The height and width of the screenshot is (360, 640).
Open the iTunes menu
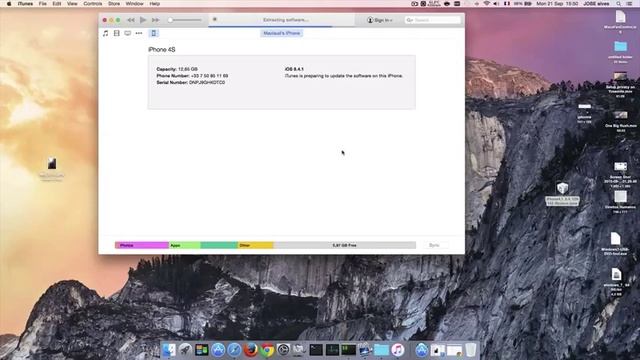[x=25, y=4]
